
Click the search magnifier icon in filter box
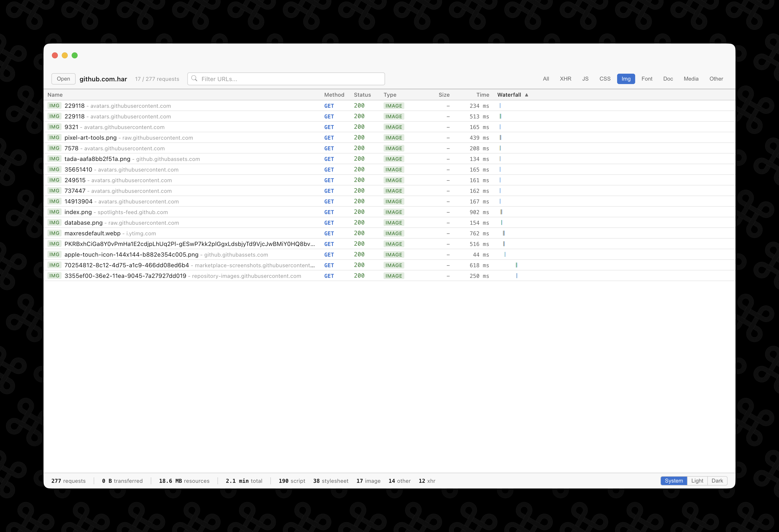194,78
